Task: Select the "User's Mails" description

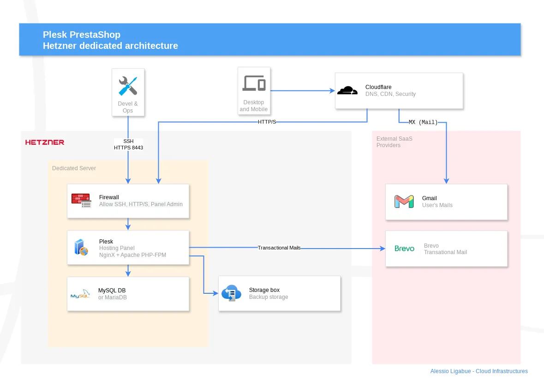Action: [437, 205]
